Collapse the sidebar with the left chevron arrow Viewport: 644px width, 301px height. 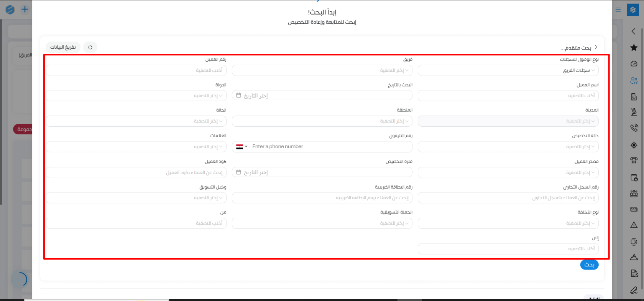pyautogui.click(x=633, y=31)
